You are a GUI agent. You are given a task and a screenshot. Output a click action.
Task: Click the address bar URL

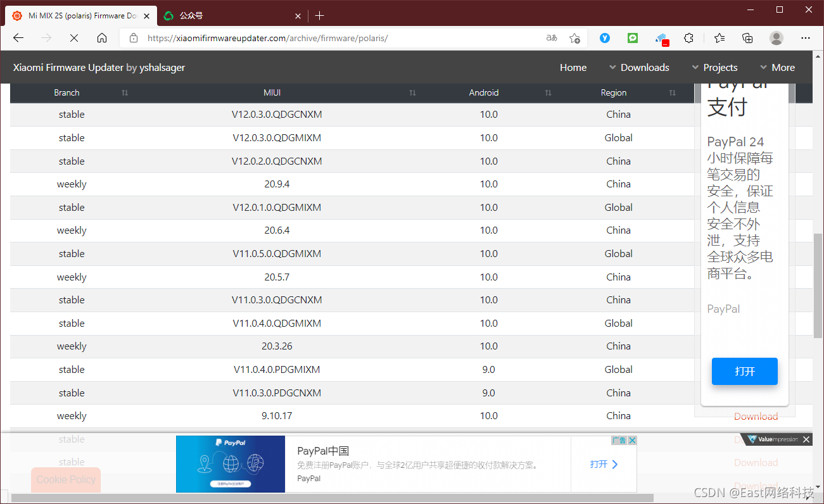pos(267,38)
